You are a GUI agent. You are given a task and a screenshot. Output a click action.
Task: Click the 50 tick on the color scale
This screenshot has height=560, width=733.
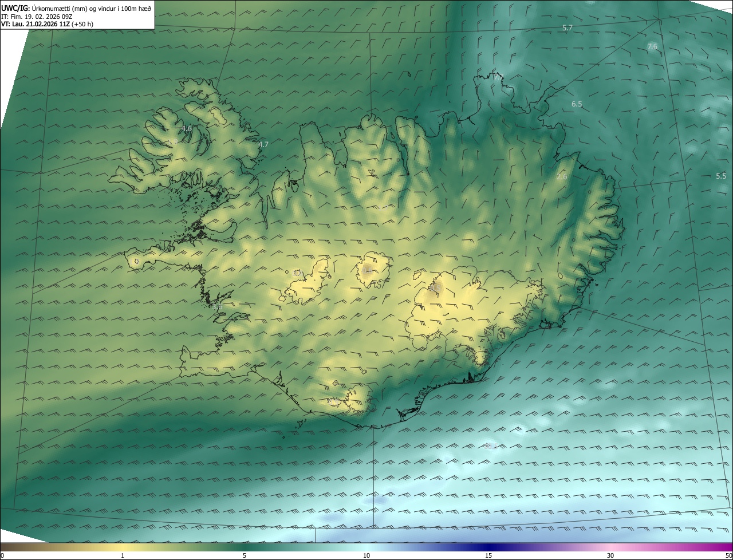[728, 555]
